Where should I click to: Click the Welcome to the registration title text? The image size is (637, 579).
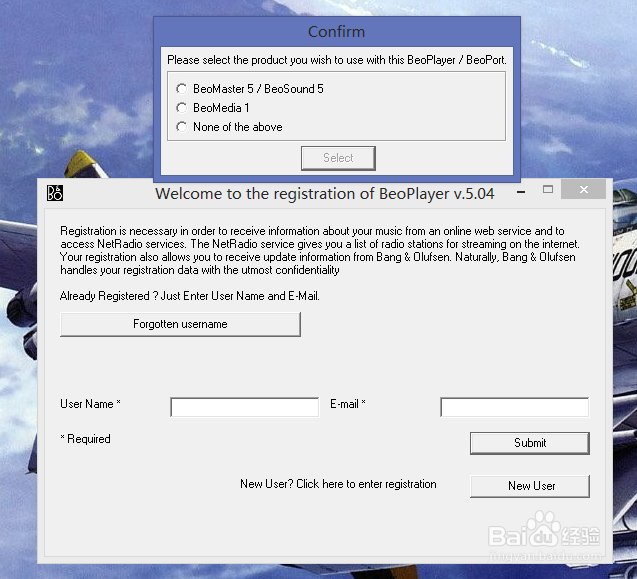click(x=325, y=194)
